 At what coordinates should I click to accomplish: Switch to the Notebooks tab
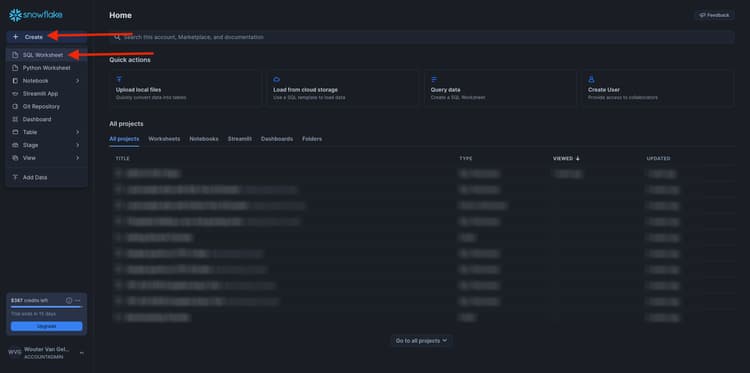[204, 139]
